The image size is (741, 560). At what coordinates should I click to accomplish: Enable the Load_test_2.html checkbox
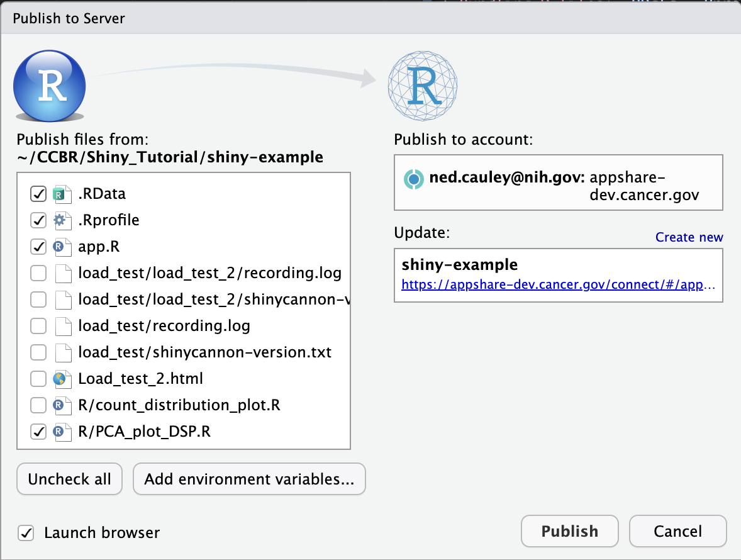pyautogui.click(x=38, y=379)
